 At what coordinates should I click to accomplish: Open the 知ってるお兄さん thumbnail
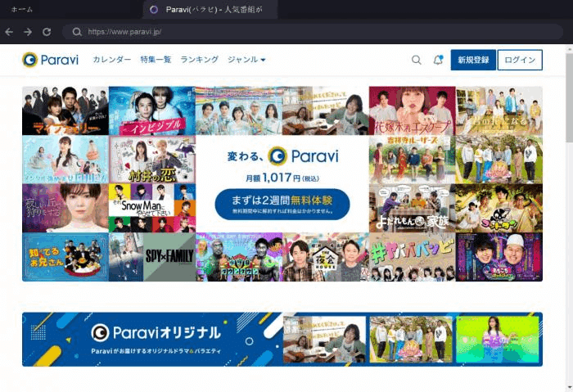(65, 257)
